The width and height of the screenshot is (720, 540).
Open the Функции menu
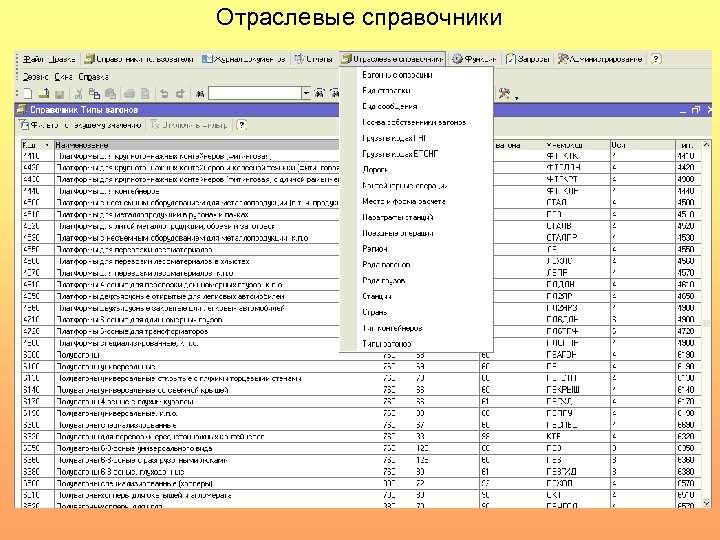[x=474, y=59]
